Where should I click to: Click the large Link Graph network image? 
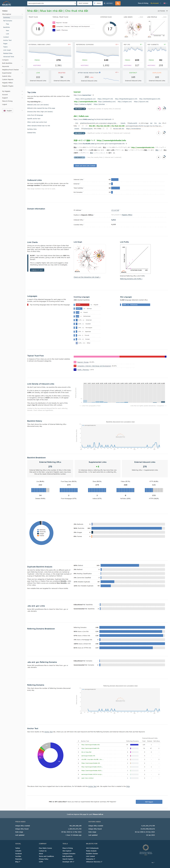point(90,259)
